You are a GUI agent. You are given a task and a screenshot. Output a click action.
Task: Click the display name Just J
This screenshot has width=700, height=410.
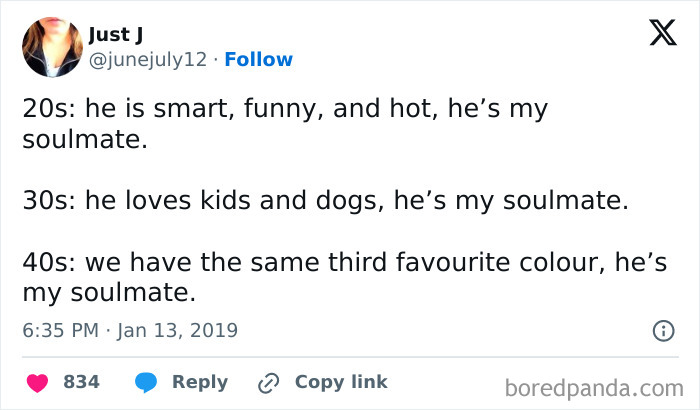(116, 35)
